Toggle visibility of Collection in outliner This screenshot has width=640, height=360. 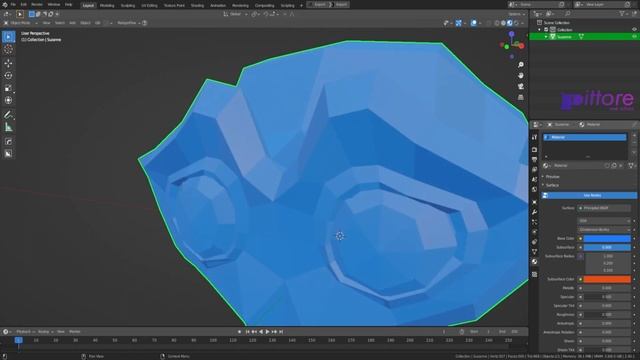click(x=634, y=30)
